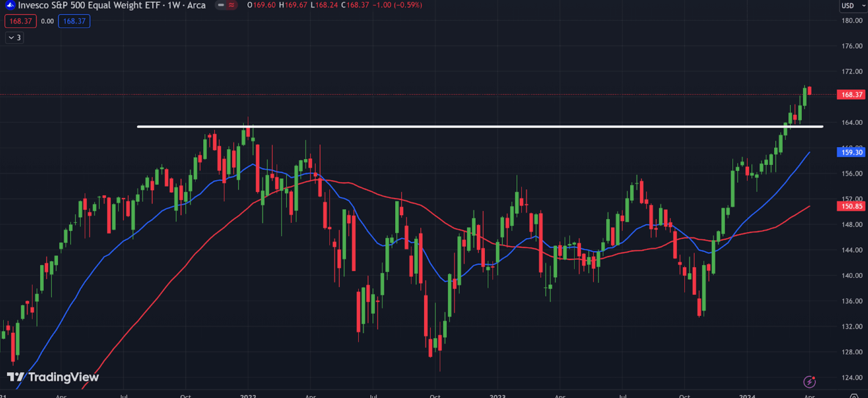Click the blue 159.30 moving average label
This screenshot has height=398, width=868.
[851, 152]
